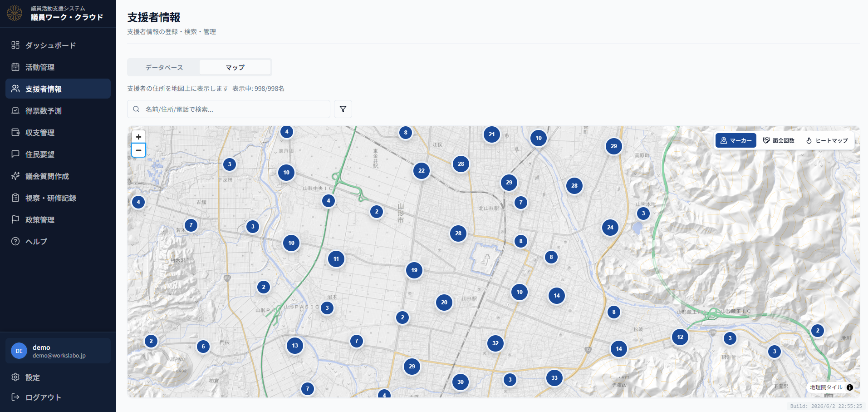Open 収支管理 text in sidebar
Image resolution: width=868 pixels, height=412 pixels.
40,133
